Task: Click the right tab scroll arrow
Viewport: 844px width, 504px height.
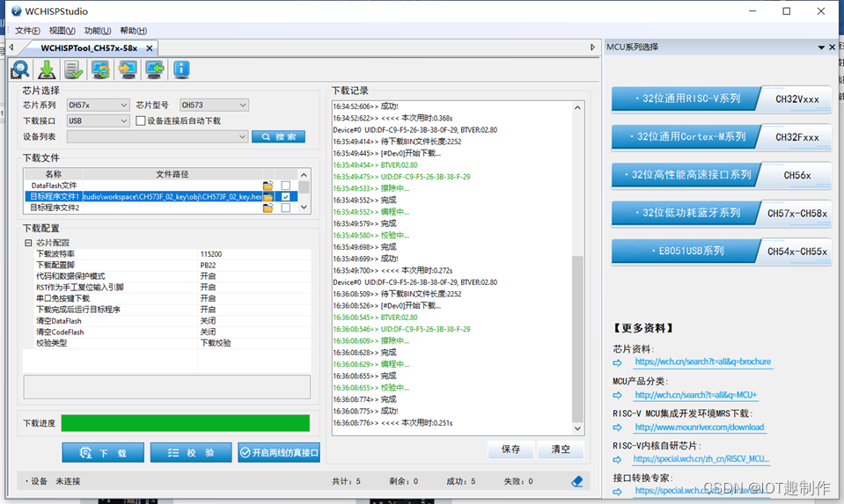Action: (x=592, y=47)
